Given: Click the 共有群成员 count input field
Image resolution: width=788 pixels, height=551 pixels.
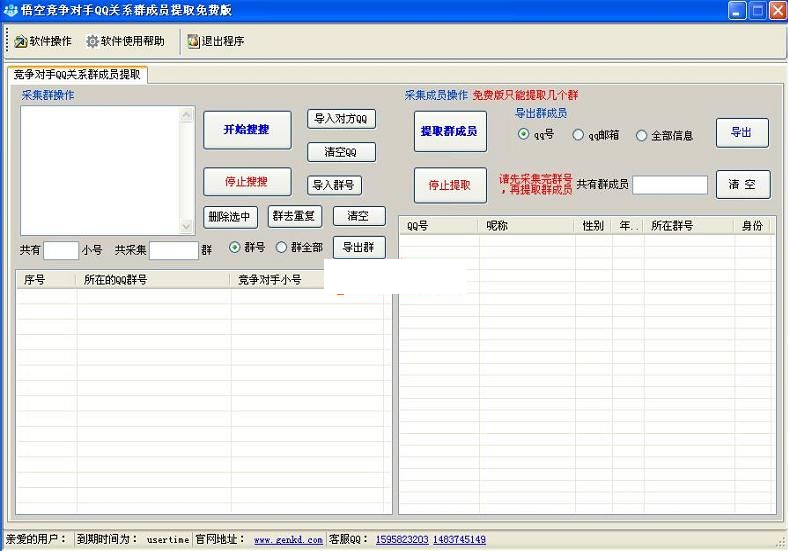Looking at the screenshot, I should pos(670,185).
